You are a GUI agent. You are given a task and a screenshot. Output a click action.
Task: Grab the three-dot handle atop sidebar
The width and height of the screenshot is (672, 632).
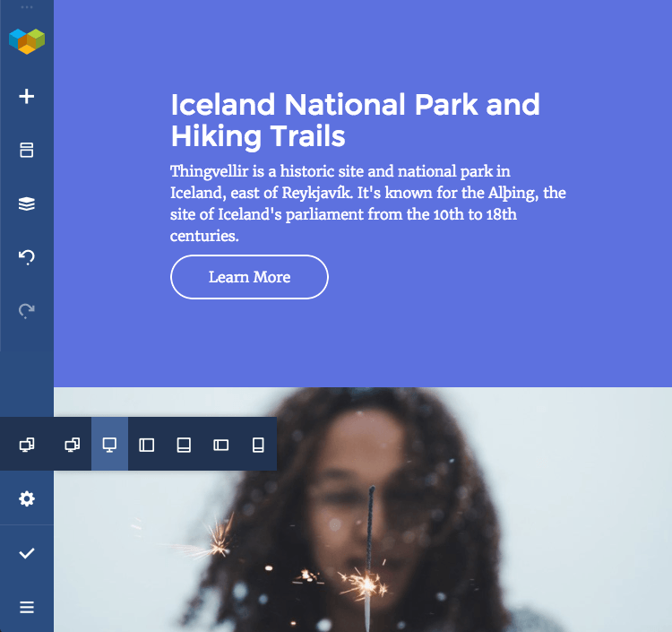(x=27, y=7)
